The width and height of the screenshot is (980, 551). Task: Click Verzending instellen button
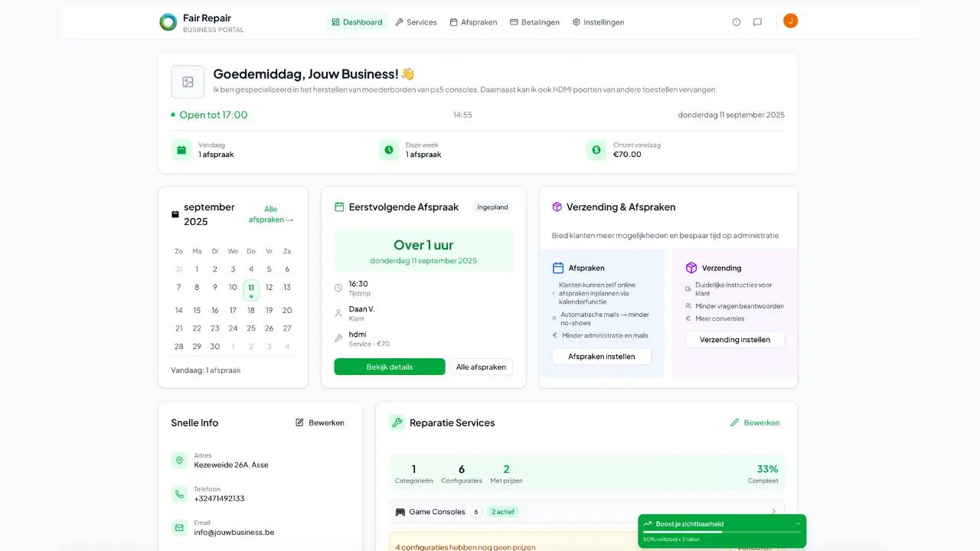tap(734, 339)
